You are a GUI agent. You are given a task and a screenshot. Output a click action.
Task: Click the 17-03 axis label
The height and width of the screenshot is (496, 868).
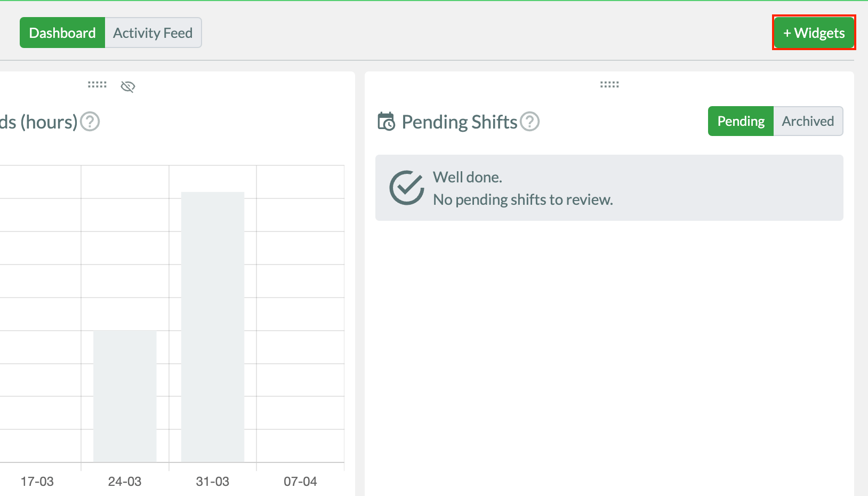click(37, 482)
